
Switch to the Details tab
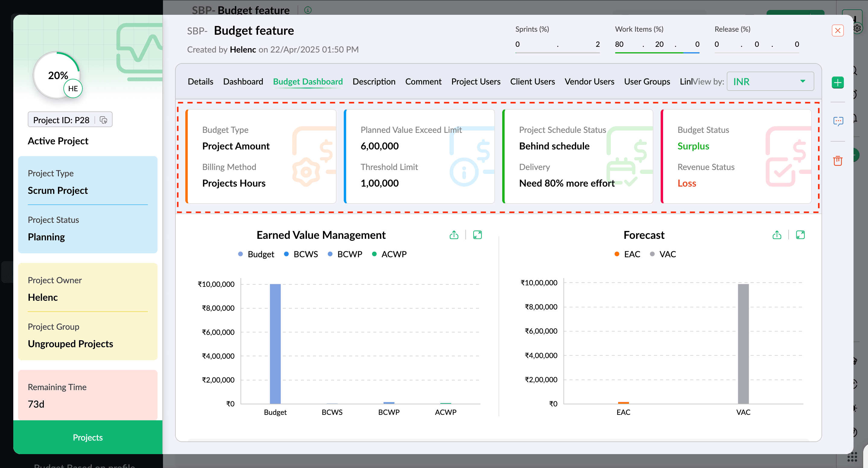click(200, 82)
